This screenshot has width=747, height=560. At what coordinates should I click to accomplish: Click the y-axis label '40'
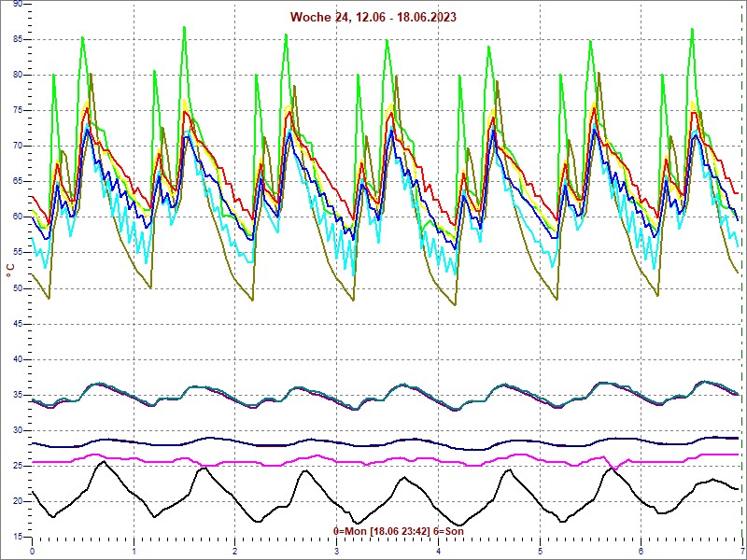[x=17, y=359]
